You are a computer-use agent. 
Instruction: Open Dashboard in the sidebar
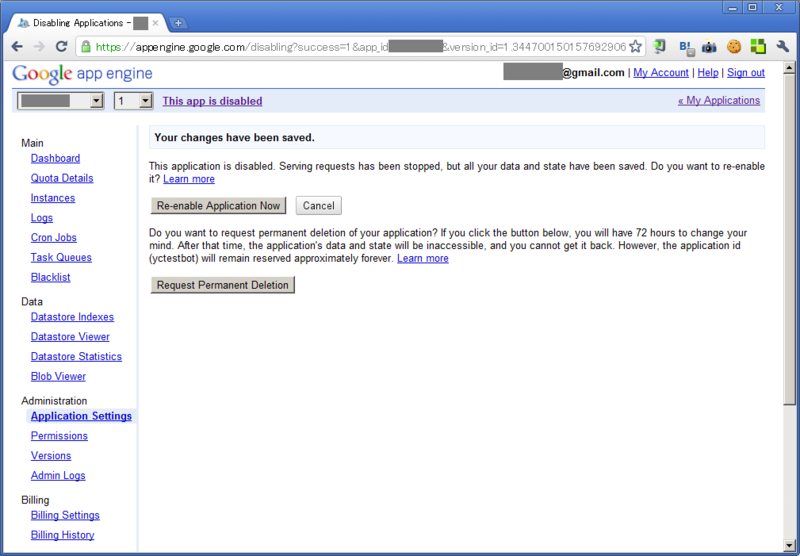(55, 158)
